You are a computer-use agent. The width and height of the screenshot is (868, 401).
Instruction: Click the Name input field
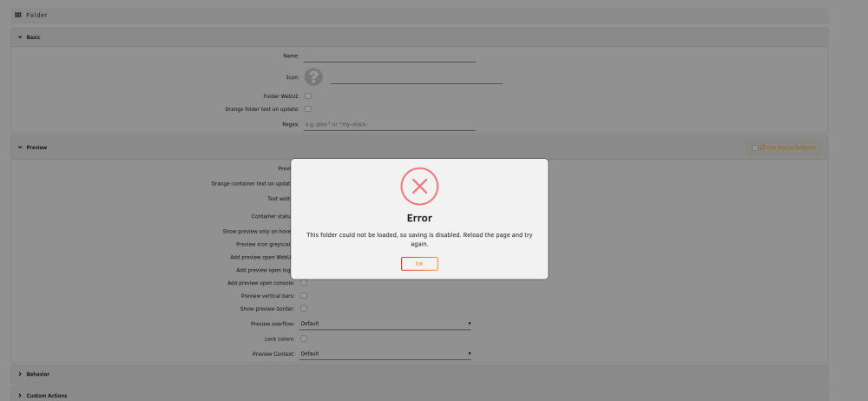(x=389, y=56)
